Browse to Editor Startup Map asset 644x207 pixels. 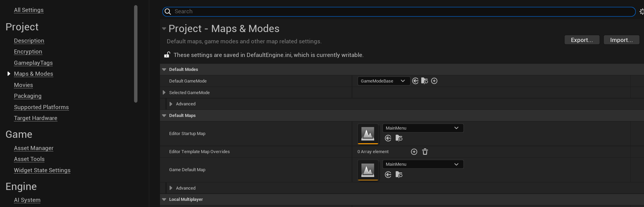(x=399, y=138)
